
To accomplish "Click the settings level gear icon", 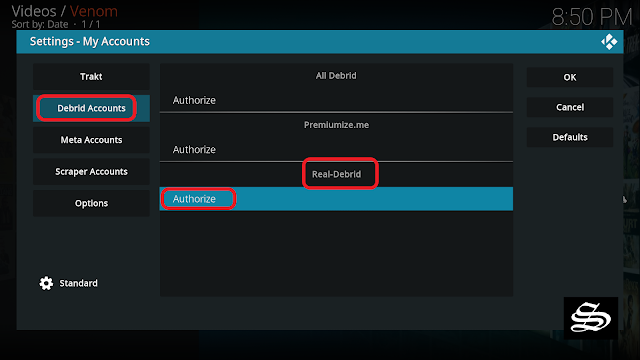I will [x=46, y=283].
